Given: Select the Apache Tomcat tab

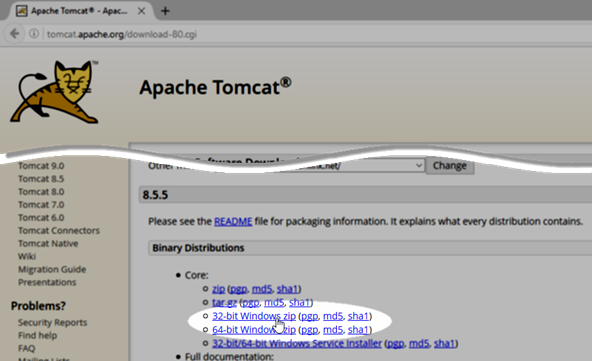Looking at the screenshot, I should (79, 11).
